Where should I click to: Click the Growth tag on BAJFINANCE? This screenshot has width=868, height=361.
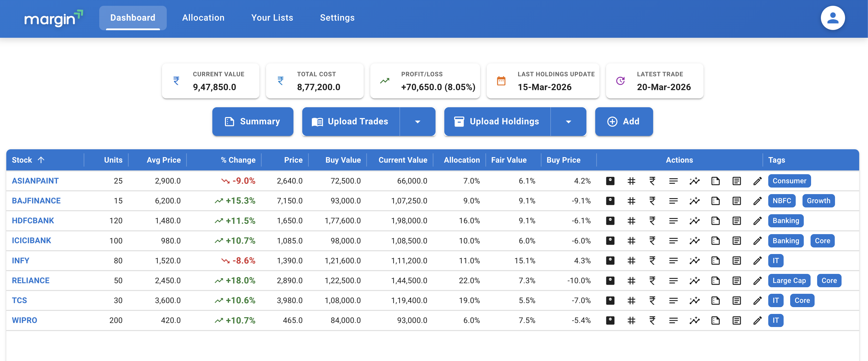click(818, 201)
